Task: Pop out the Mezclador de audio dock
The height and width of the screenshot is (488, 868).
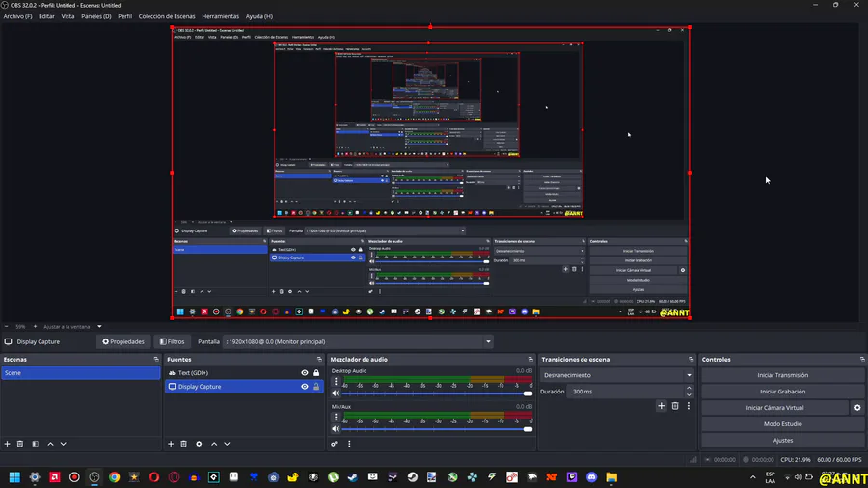Action: click(x=530, y=360)
